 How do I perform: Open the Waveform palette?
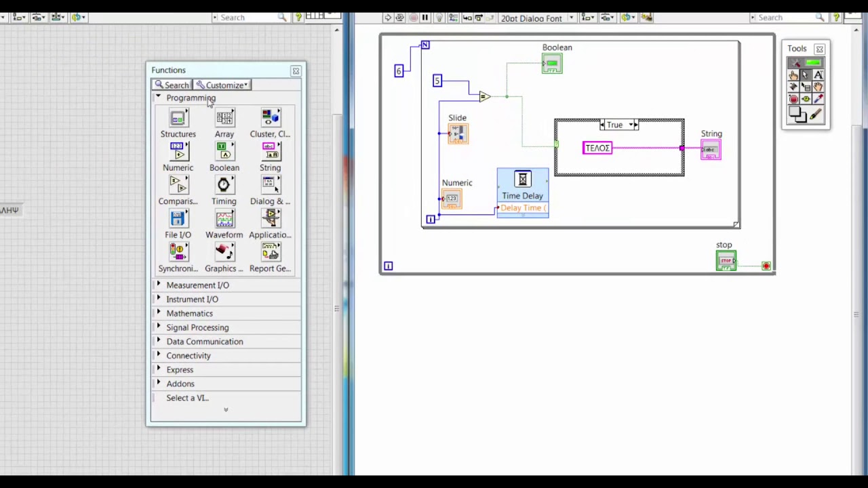point(224,219)
